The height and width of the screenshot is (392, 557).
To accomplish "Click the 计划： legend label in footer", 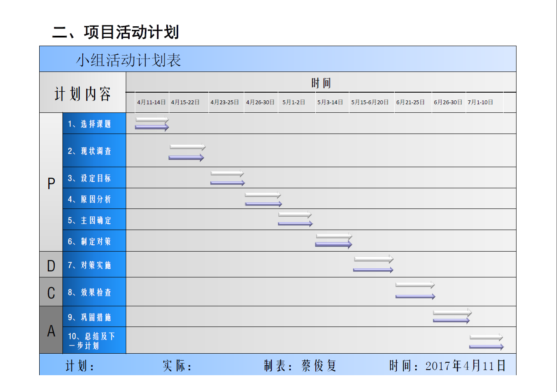I will click(x=81, y=366).
